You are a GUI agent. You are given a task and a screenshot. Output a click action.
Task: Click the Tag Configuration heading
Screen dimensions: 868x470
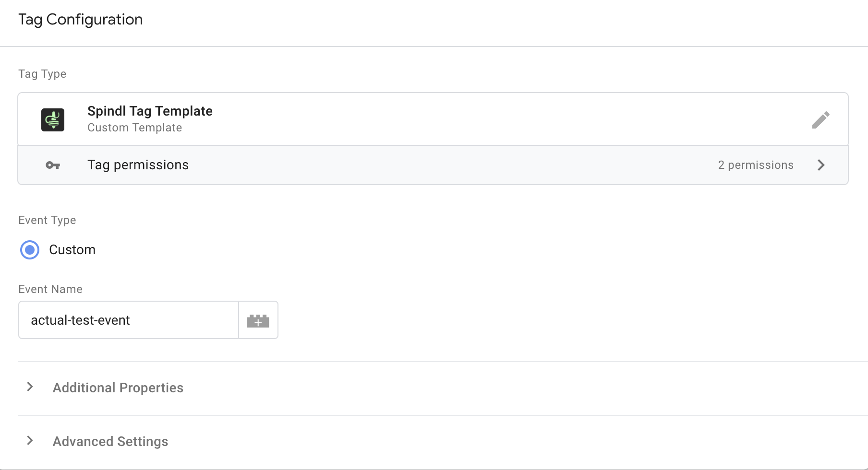click(x=81, y=20)
